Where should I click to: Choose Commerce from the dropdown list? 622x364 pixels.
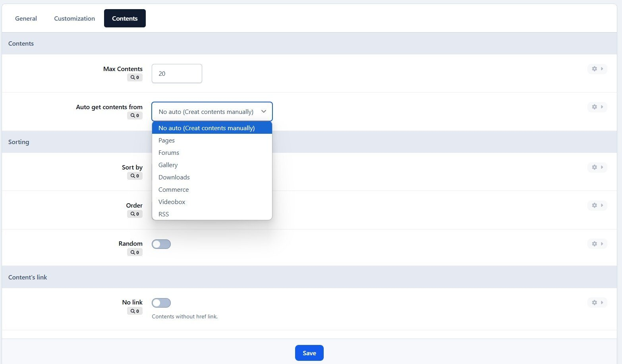click(x=212, y=189)
